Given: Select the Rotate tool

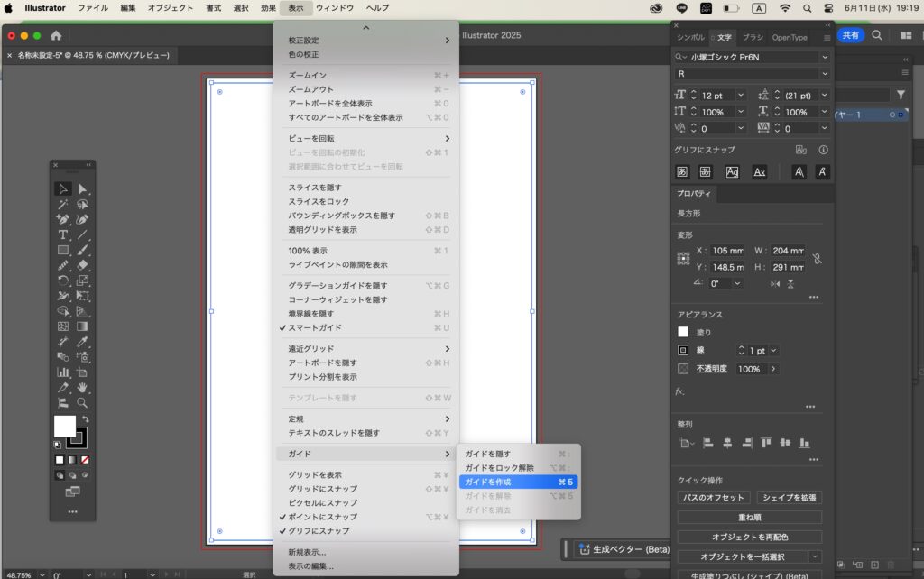Looking at the screenshot, I should [x=62, y=280].
